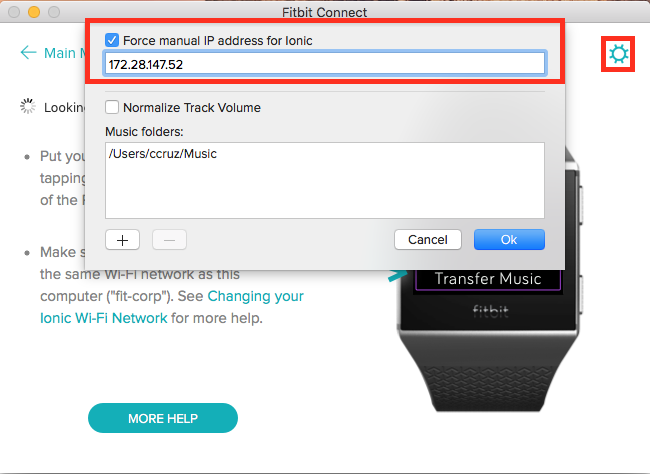Image resolution: width=650 pixels, height=474 pixels.
Task: Click the back arrow beside Main Menu
Action: [28, 53]
